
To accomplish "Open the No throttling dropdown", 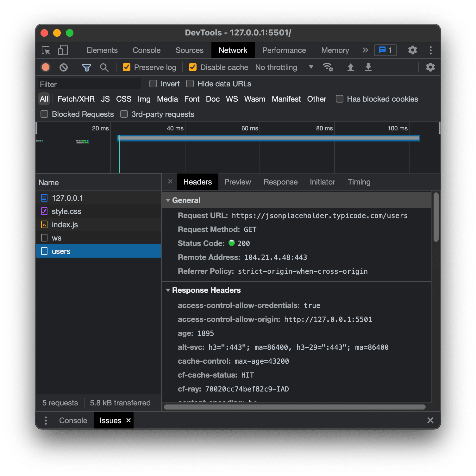I will pos(284,67).
